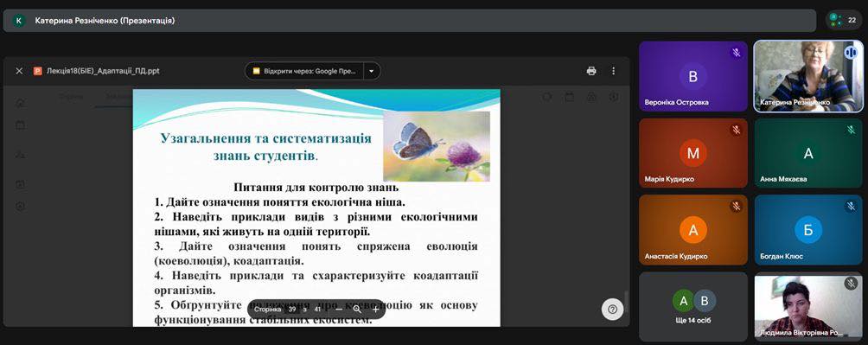Image resolution: width=868 pixels, height=345 pixels.
Task: Select Катерина Резніченко video tile
Action: [x=808, y=76]
